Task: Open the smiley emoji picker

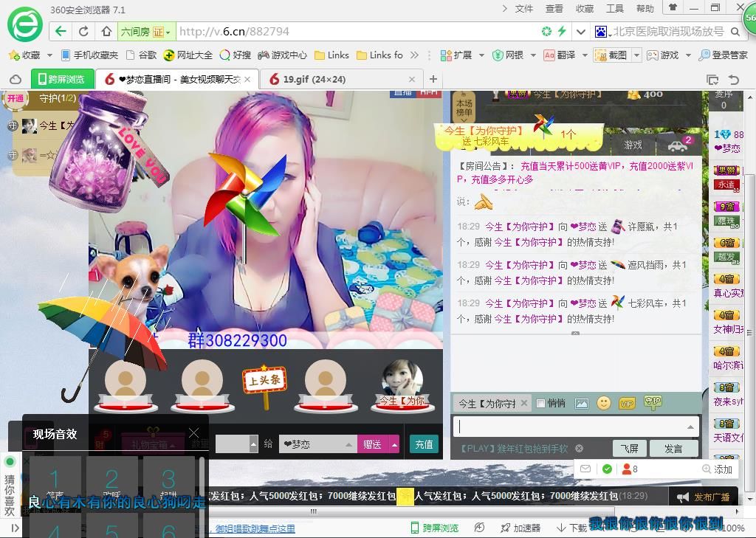Action: (x=604, y=403)
